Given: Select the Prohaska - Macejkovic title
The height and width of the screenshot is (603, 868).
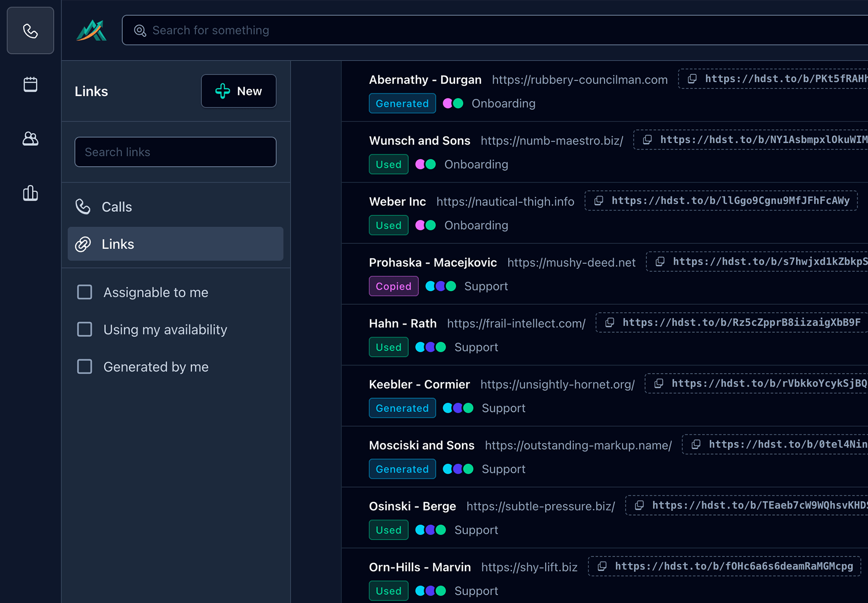Looking at the screenshot, I should 433,262.
